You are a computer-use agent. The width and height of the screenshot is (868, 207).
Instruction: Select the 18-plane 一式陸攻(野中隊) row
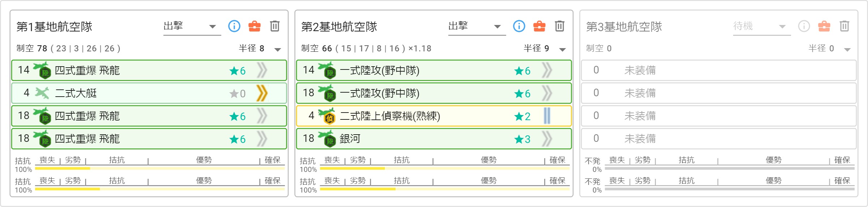[434, 93]
